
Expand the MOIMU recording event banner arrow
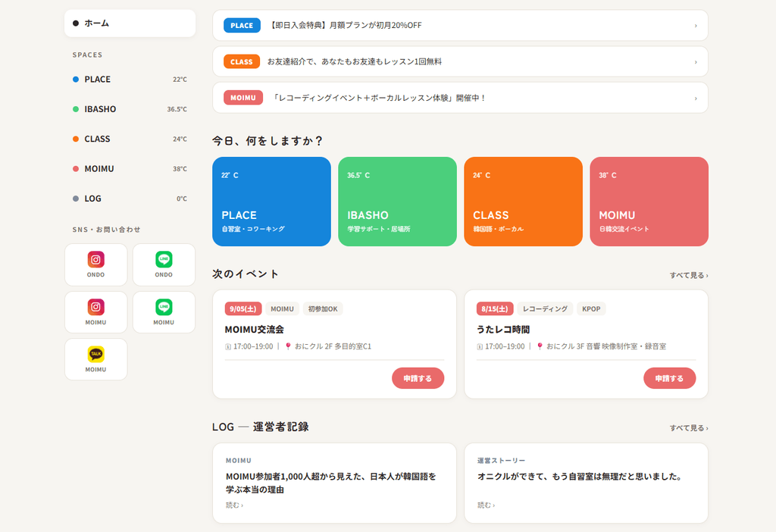tap(696, 99)
